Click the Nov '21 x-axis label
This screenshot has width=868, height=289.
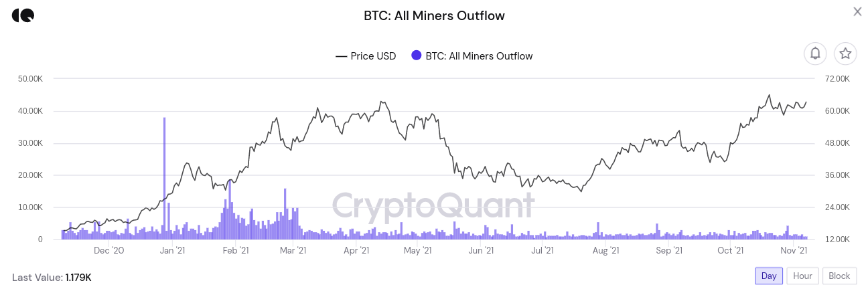(x=794, y=251)
